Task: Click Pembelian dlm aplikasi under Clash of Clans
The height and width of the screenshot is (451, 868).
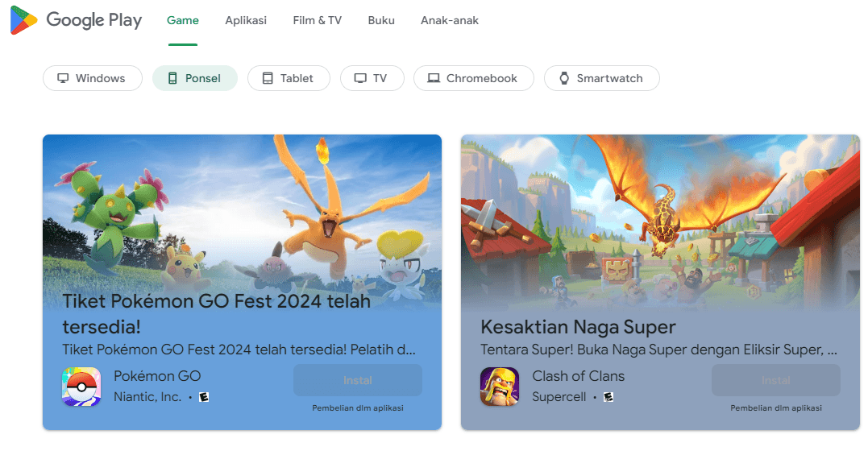Action: (x=776, y=408)
